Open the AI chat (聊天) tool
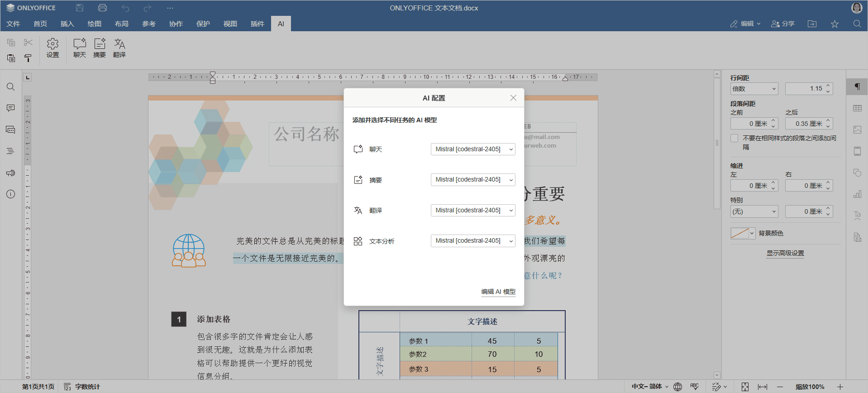The width and height of the screenshot is (868, 393). (x=80, y=48)
